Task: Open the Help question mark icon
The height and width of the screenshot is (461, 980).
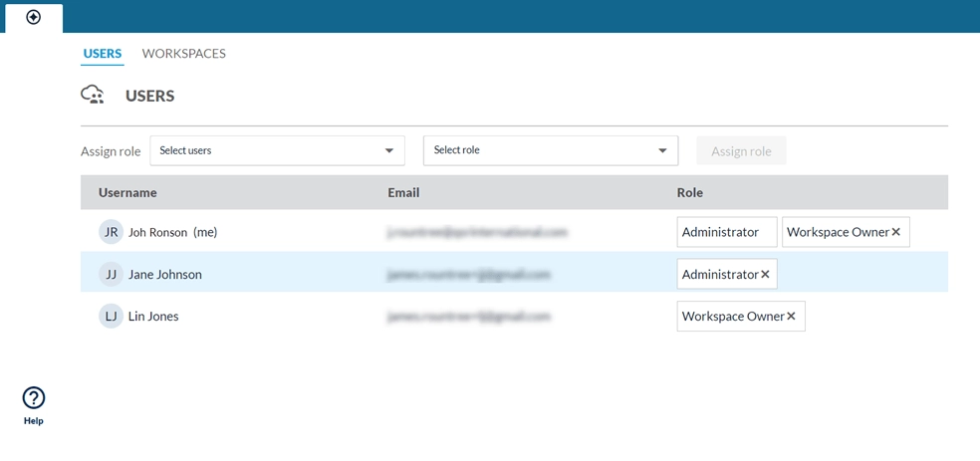Action: (34, 398)
